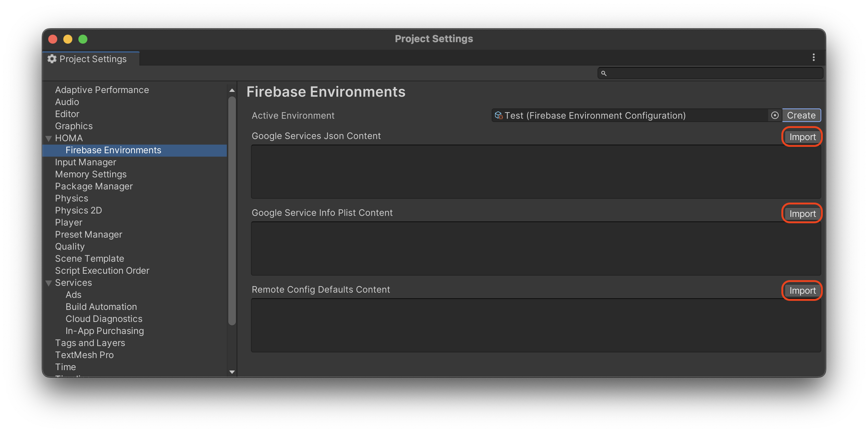Click the Google Service Info Plist Content label
Screen dimensions: 868x433
click(322, 213)
